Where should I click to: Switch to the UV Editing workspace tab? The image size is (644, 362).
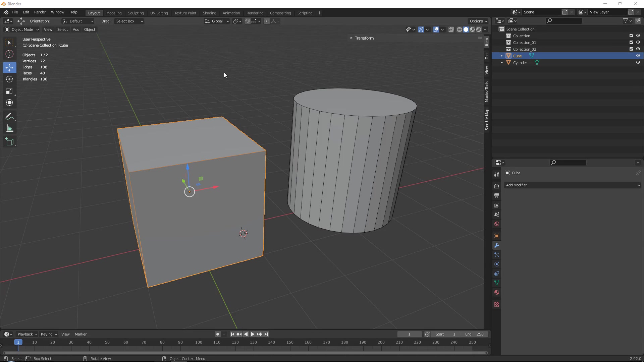pyautogui.click(x=159, y=13)
